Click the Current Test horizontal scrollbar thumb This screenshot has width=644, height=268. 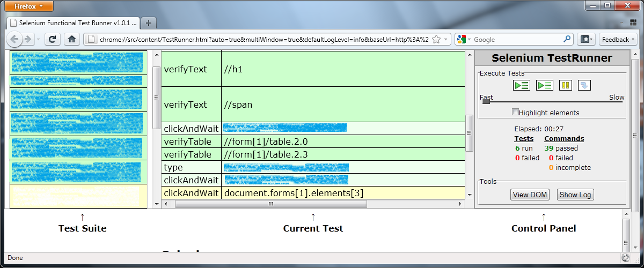click(x=271, y=204)
